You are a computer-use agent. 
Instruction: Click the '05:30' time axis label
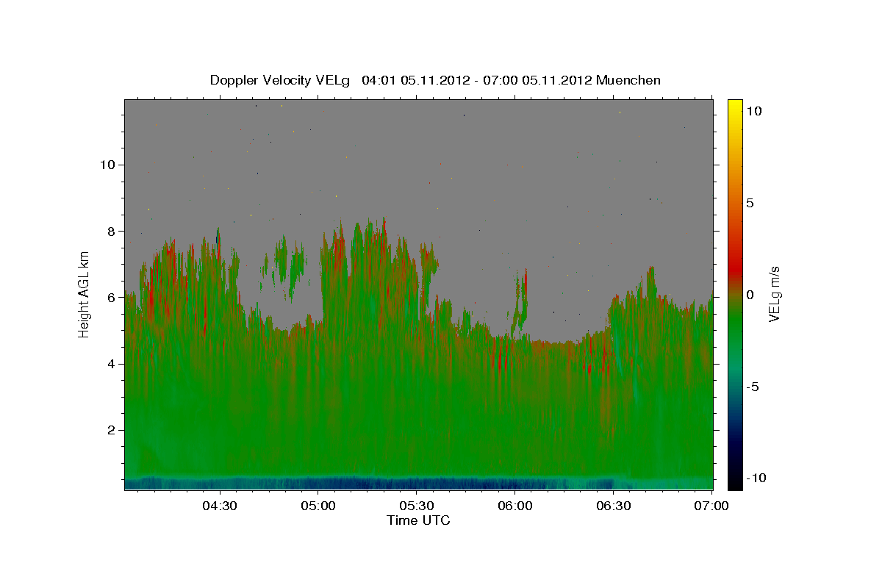click(416, 506)
